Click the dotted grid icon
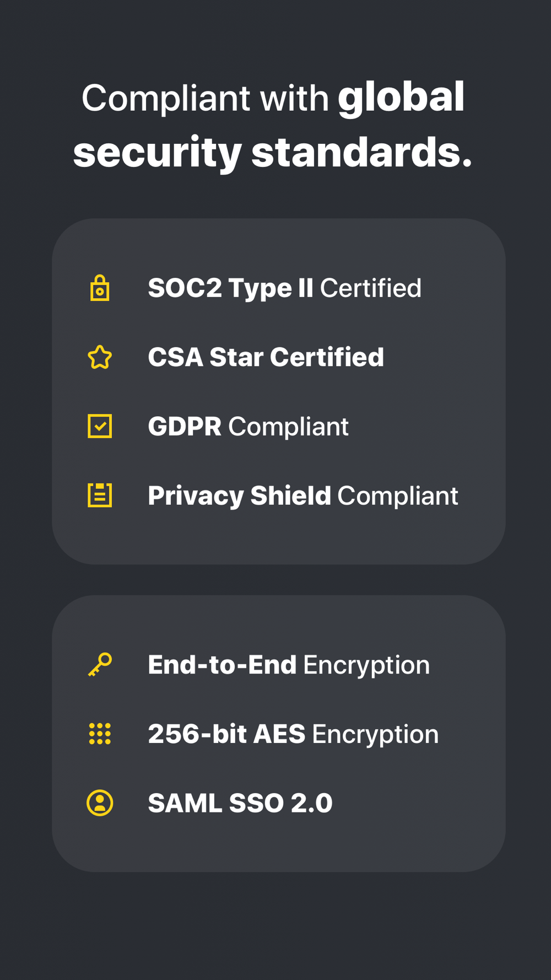The image size is (551, 980). 100,734
